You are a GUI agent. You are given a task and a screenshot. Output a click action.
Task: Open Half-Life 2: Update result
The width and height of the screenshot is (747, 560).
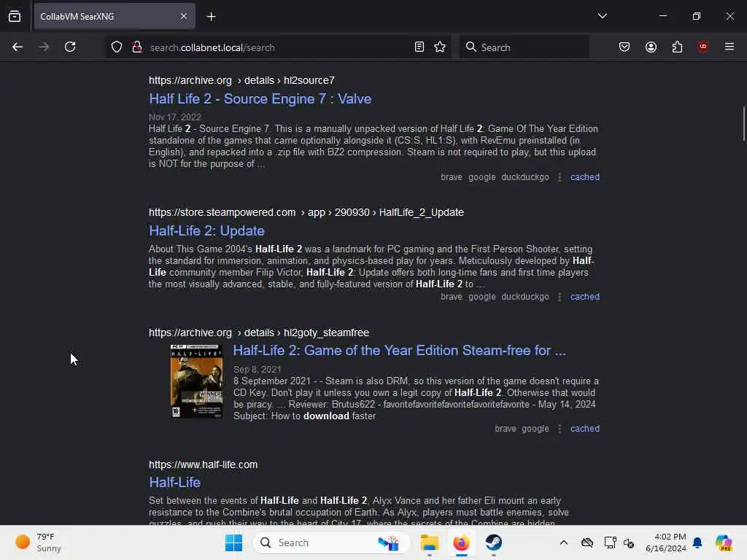point(206,230)
